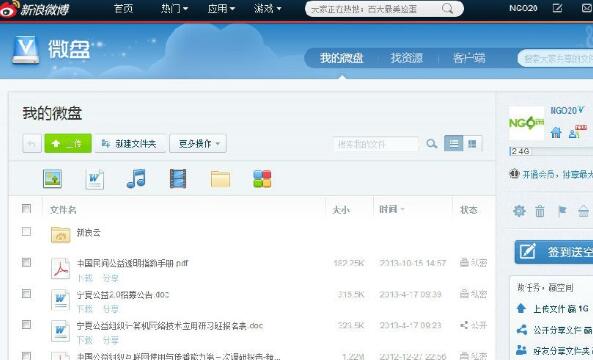Click the status (状态) column header
This screenshot has width=593, height=360.
pos(469,209)
